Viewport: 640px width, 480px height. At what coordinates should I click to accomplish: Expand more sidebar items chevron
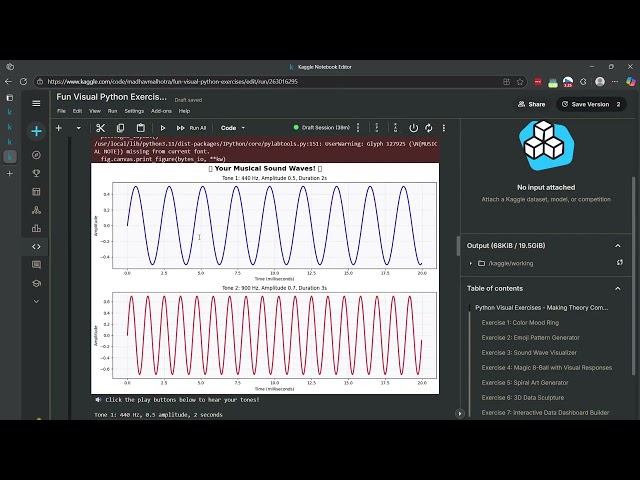point(36,301)
